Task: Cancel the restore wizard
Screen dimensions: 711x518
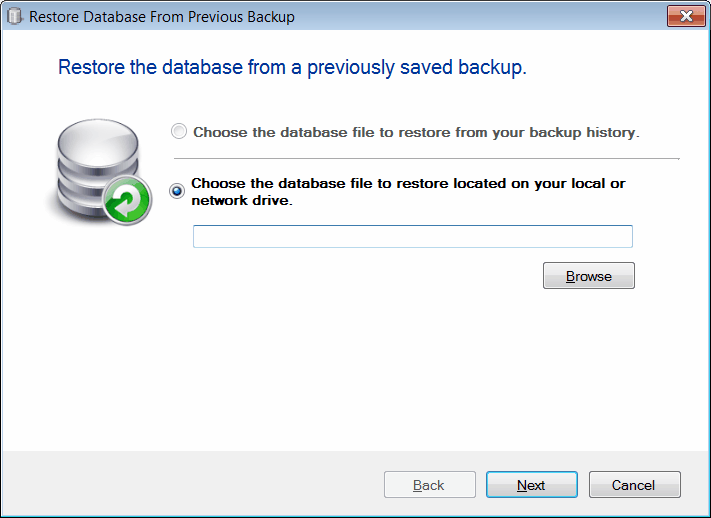Action: pos(634,485)
